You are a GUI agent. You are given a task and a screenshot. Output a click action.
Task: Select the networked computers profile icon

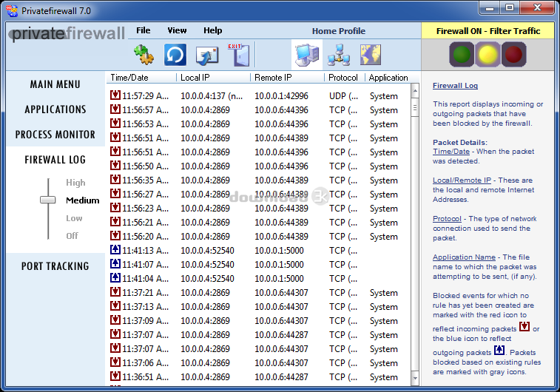coord(338,54)
